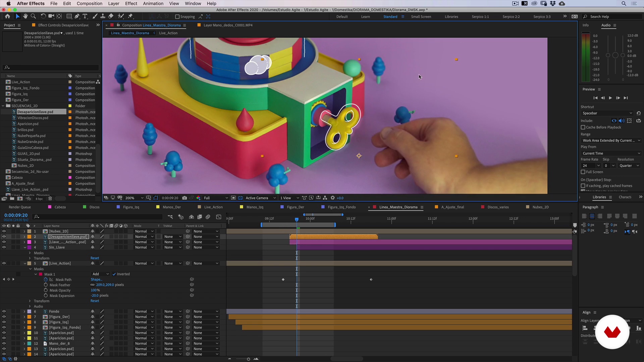The image size is (644, 362).
Task: Select the Learn workspace
Action: coord(365,17)
